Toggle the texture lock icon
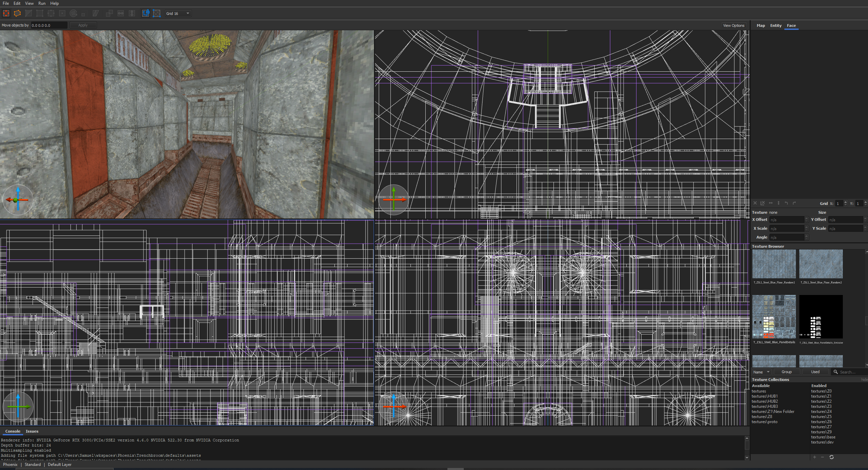 pyautogui.click(x=146, y=13)
